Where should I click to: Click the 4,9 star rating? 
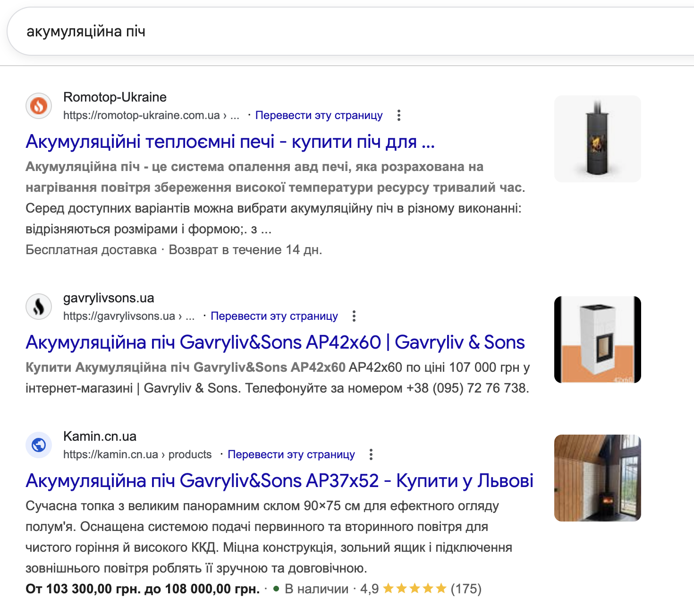414,589
